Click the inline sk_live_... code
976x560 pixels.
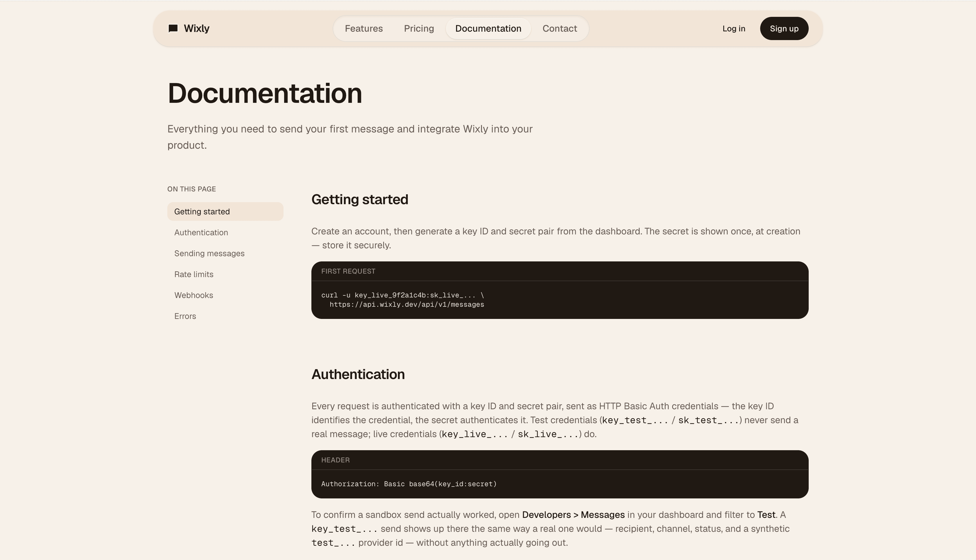coord(548,434)
